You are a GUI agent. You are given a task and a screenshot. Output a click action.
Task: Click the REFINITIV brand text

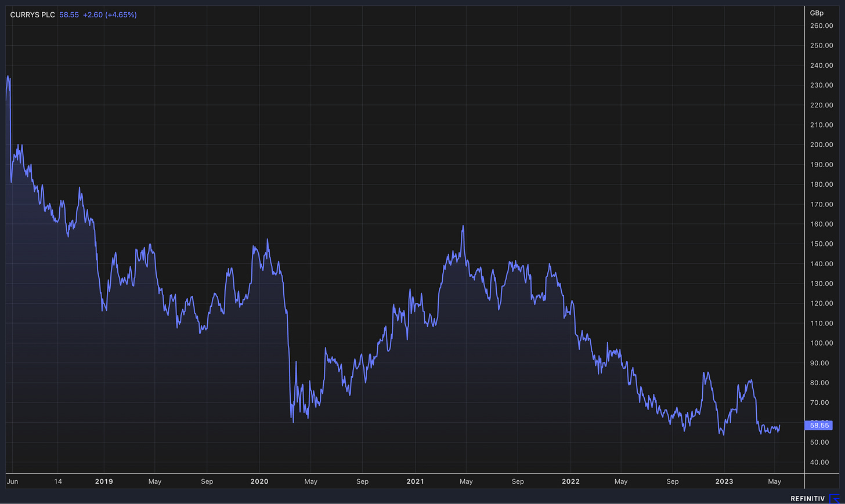click(807, 499)
